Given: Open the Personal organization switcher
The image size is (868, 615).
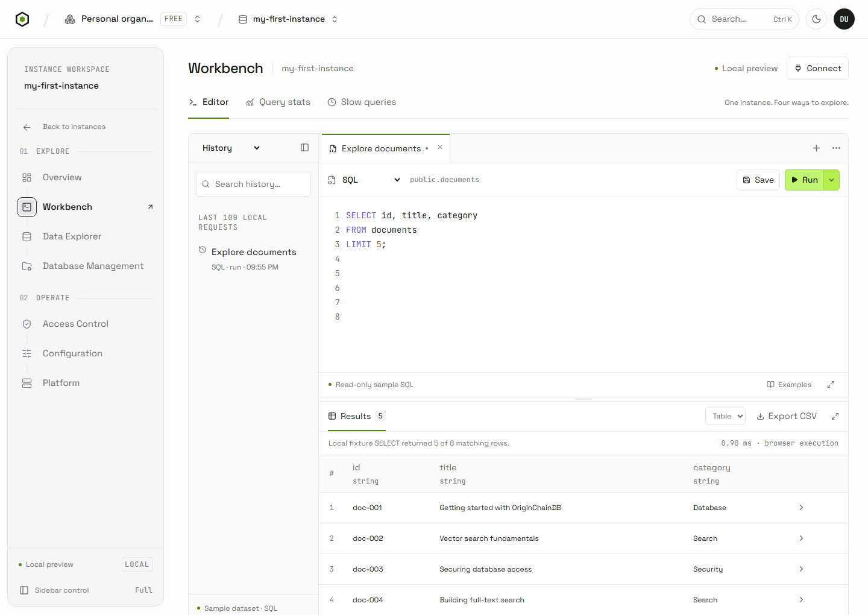Looking at the screenshot, I should [133, 19].
